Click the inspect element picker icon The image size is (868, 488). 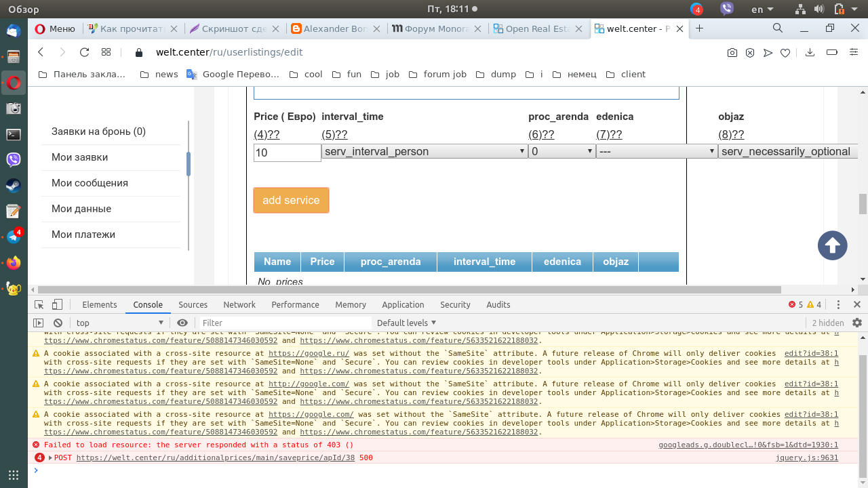tap(39, 305)
